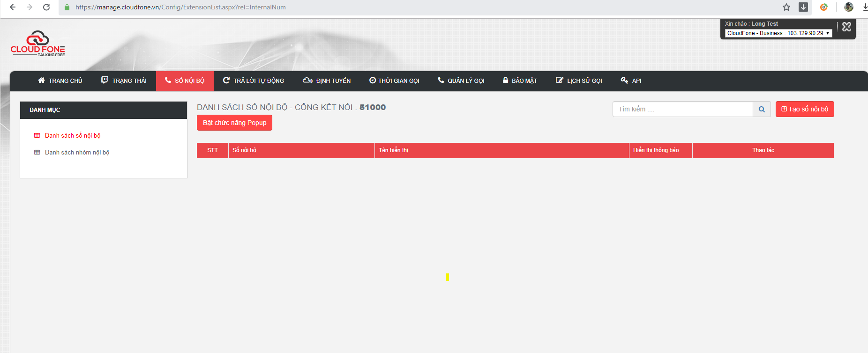
Task: Open the API menu item
Action: pos(631,81)
